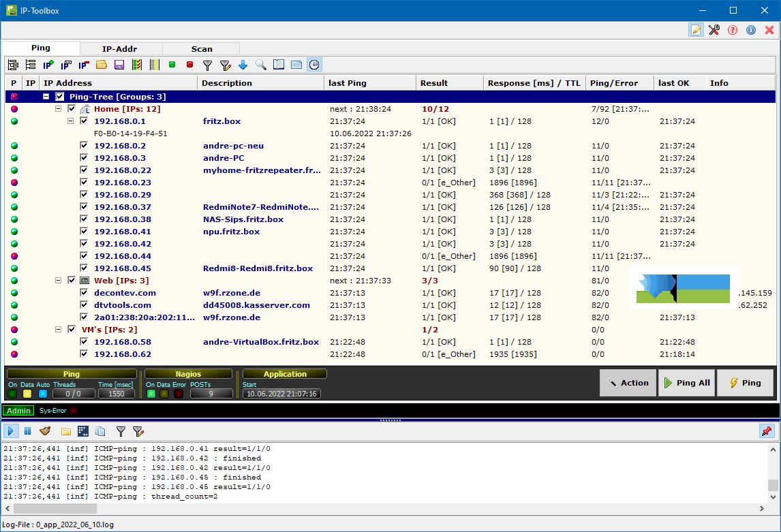Clear the log with the broom icon

tap(46, 431)
